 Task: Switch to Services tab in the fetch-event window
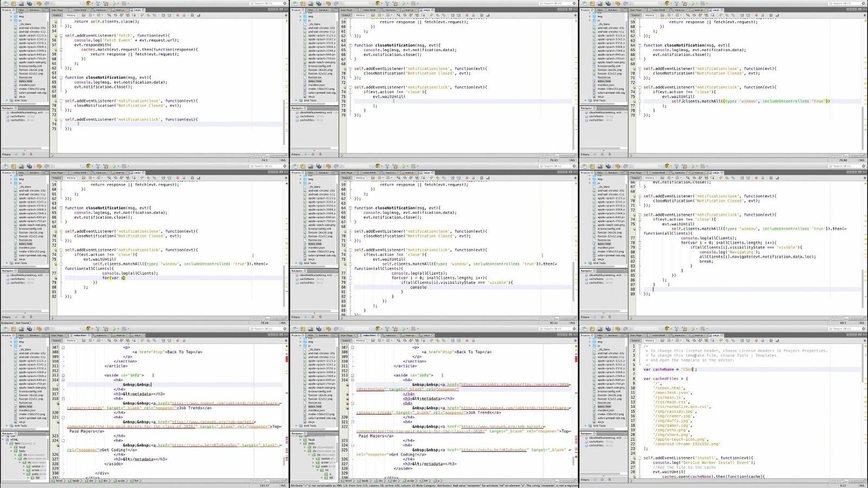[35, 10]
